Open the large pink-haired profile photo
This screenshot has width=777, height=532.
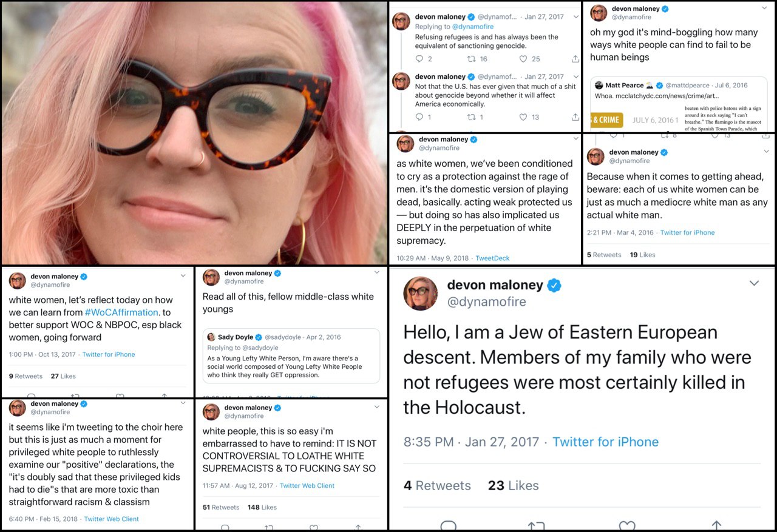194,133
